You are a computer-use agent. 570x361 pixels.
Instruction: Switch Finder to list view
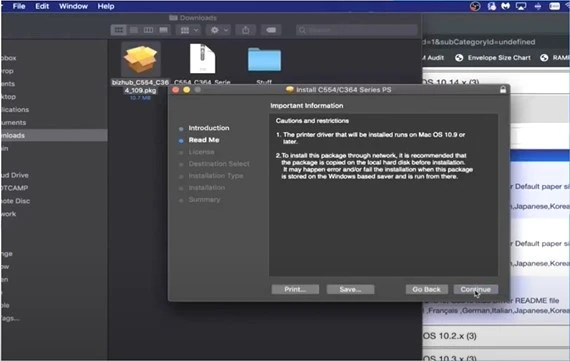coord(134,30)
